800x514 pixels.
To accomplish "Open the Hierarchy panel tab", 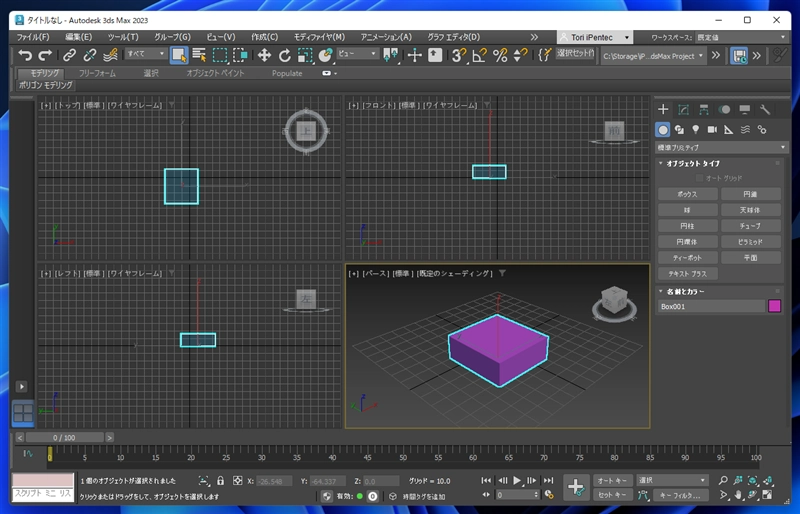I will click(704, 109).
